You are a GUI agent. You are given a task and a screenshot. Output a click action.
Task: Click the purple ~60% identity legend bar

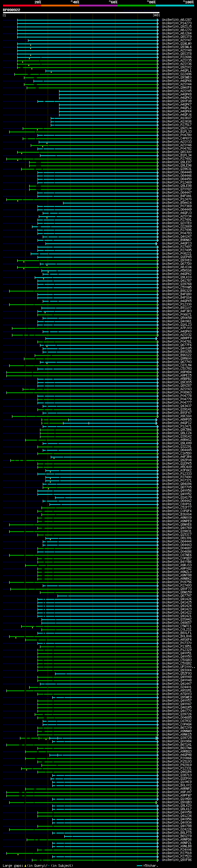pyautogui.click(x=99, y=6)
